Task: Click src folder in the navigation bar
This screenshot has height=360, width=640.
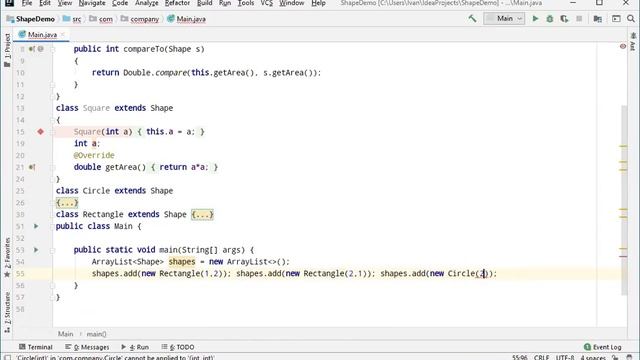Action: point(73,19)
